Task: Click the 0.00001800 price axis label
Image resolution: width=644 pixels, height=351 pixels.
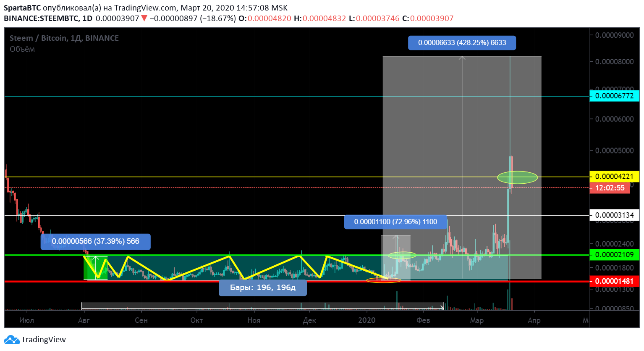Action: click(615, 268)
